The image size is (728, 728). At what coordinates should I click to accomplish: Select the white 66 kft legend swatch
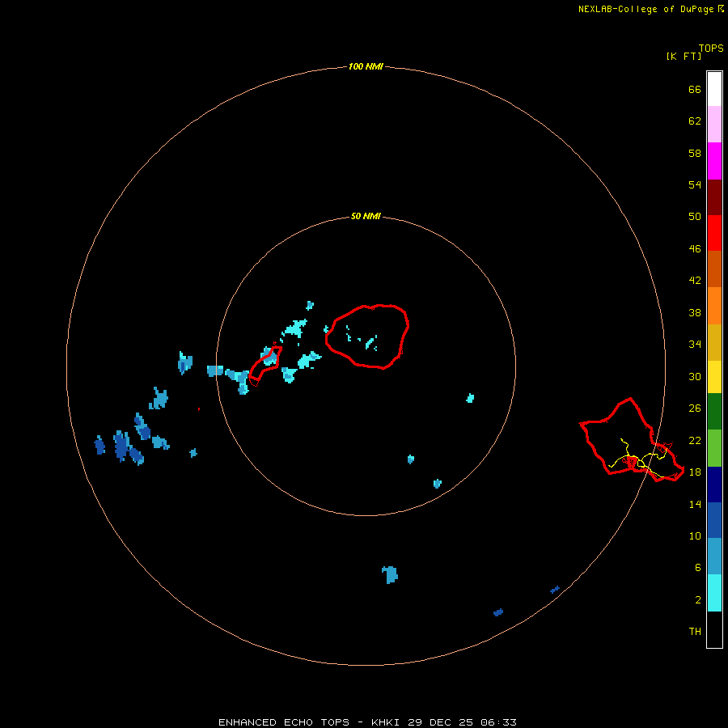coord(714,89)
